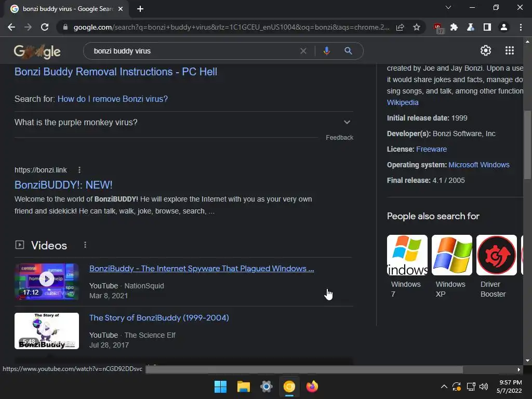Viewport: 532px width, 399px height.
Task: Submit search with magnifier icon
Action: point(348,51)
